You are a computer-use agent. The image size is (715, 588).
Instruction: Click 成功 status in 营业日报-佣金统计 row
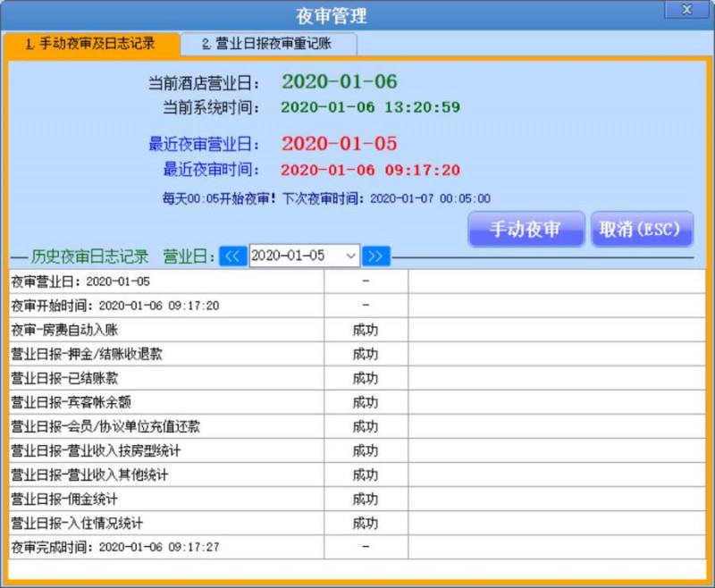click(x=366, y=500)
